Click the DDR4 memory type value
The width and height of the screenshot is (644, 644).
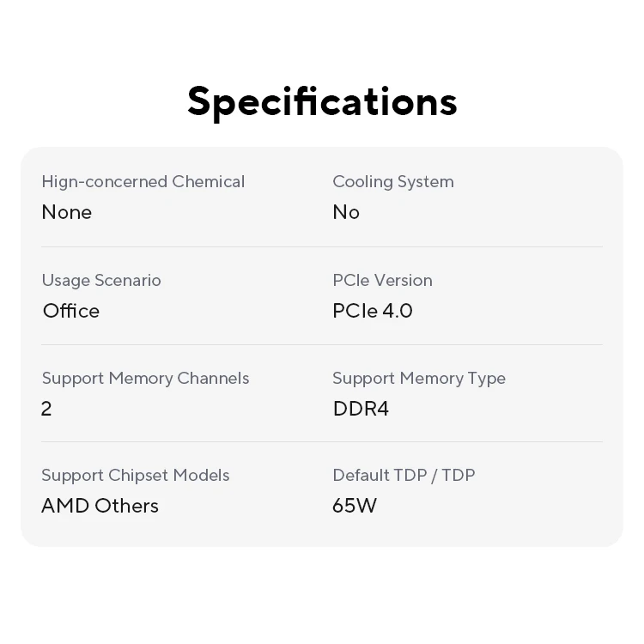[x=361, y=409]
